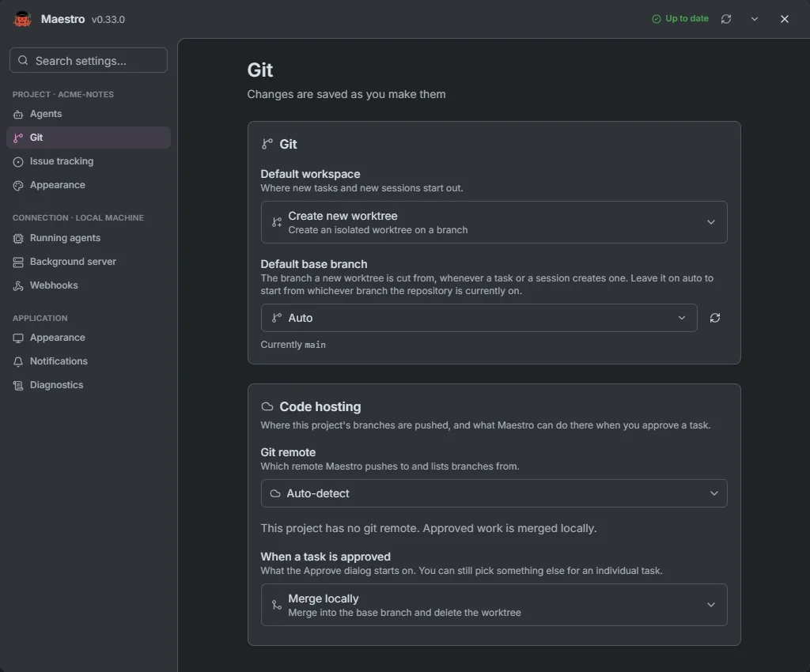Click chevron on the Auto-detect dropdown
The width and height of the screenshot is (810, 672).
click(x=714, y=493)
